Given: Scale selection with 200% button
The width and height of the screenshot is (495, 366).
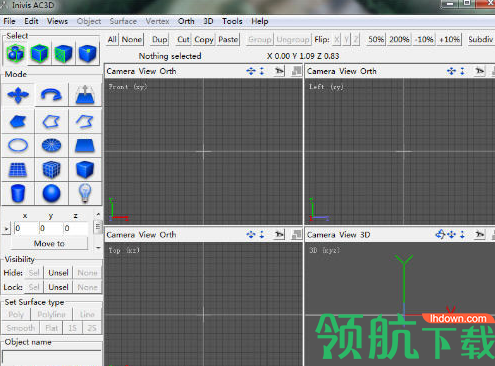Looking at the screenshot, I should [399, 39].
